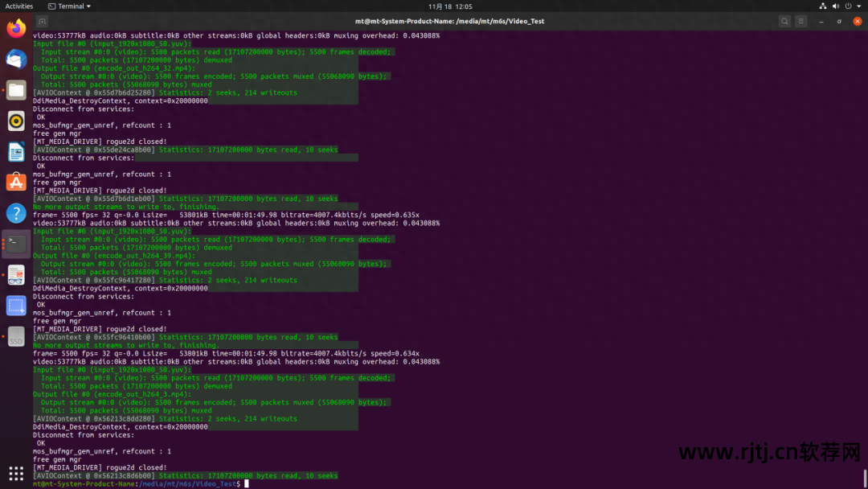
Task: Click '[AVIOContext @ 0x56213c8d6b00]' statistics line
Action: pos(185,475)
